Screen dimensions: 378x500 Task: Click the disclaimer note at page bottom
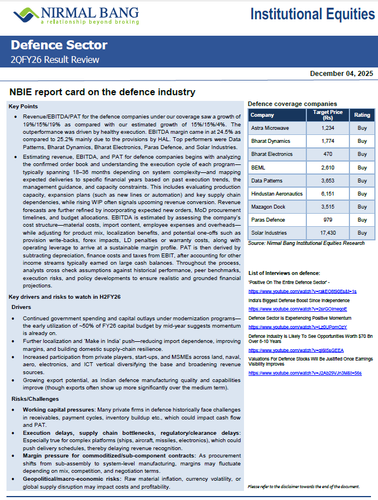click(x=304, y=486)
